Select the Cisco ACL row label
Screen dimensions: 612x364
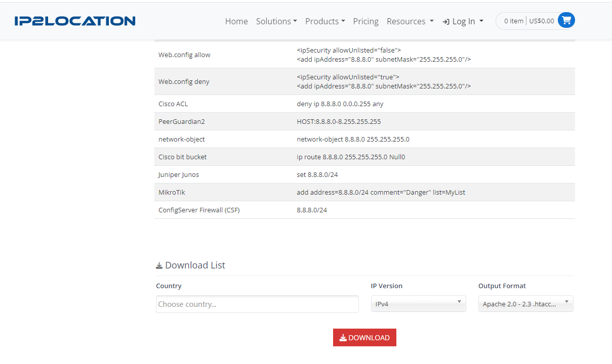[173, 104]
